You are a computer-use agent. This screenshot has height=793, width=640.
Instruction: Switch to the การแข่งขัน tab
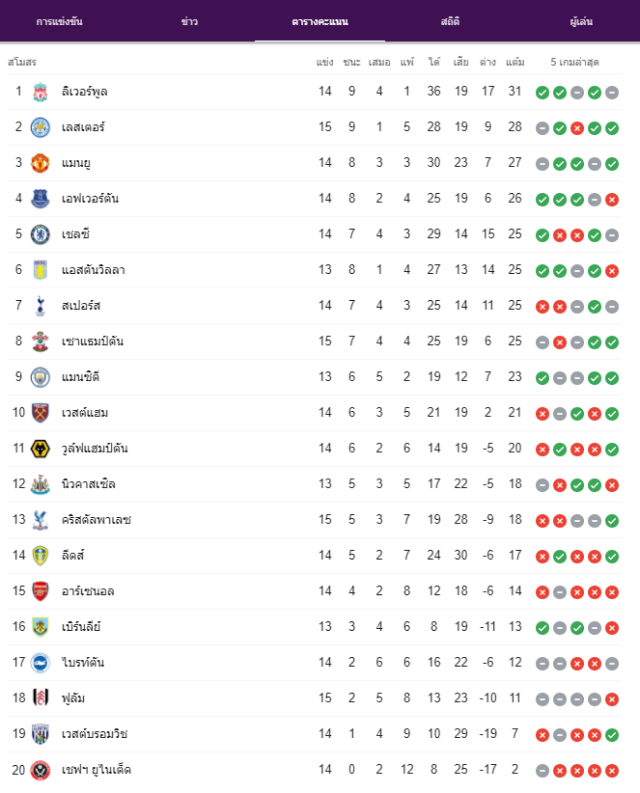60,21
